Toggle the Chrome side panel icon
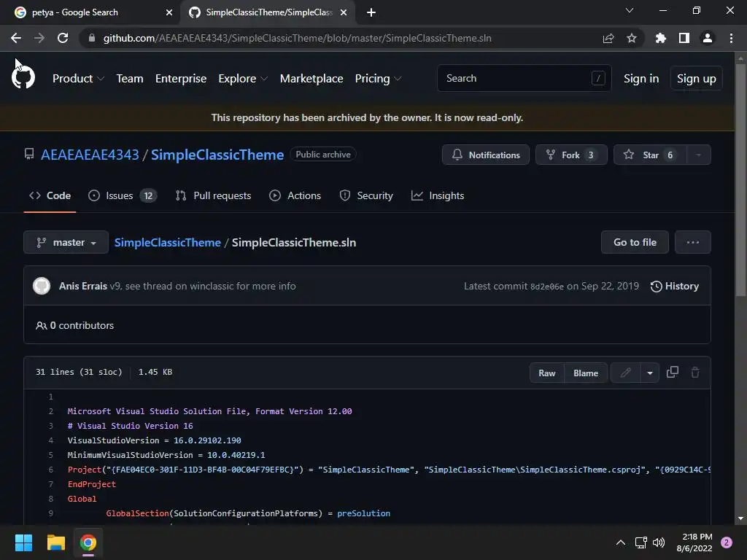 click(684, 38)
